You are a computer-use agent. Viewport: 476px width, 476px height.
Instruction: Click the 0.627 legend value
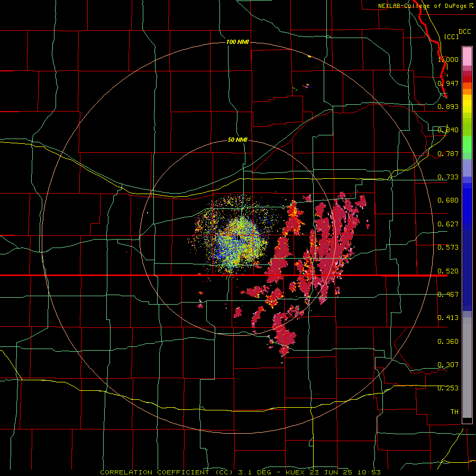(448, 224)
